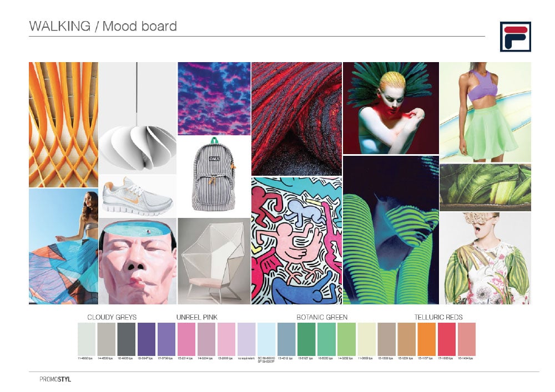Pick the dark purple color swatch

click(x=146, y=339)
